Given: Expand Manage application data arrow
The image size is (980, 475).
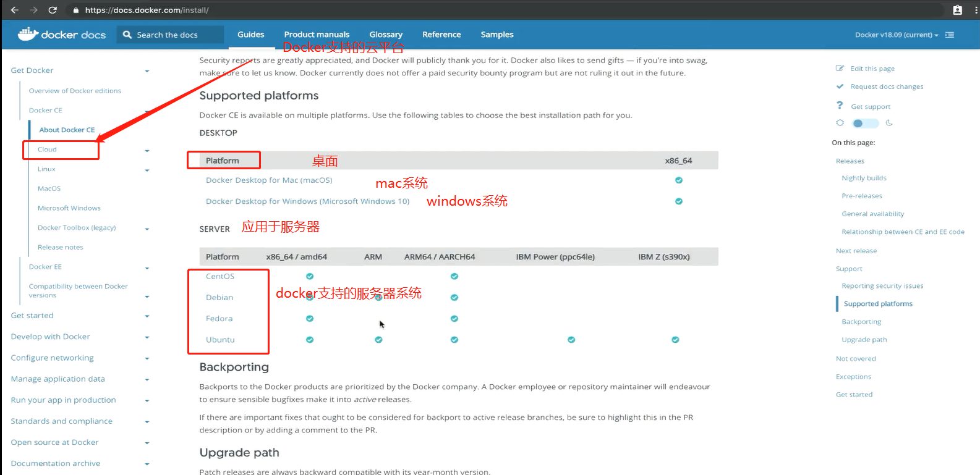Looking at the screenshot, I should pos(147,380).
